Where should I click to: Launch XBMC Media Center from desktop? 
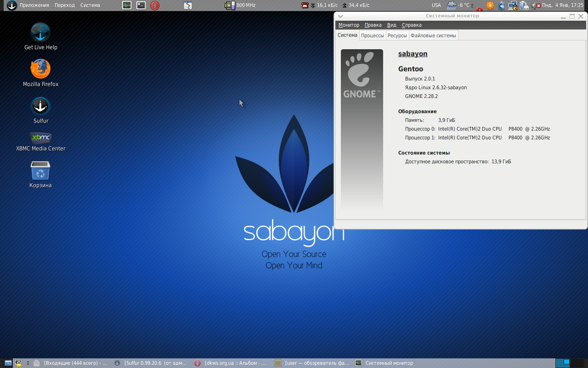40,142
